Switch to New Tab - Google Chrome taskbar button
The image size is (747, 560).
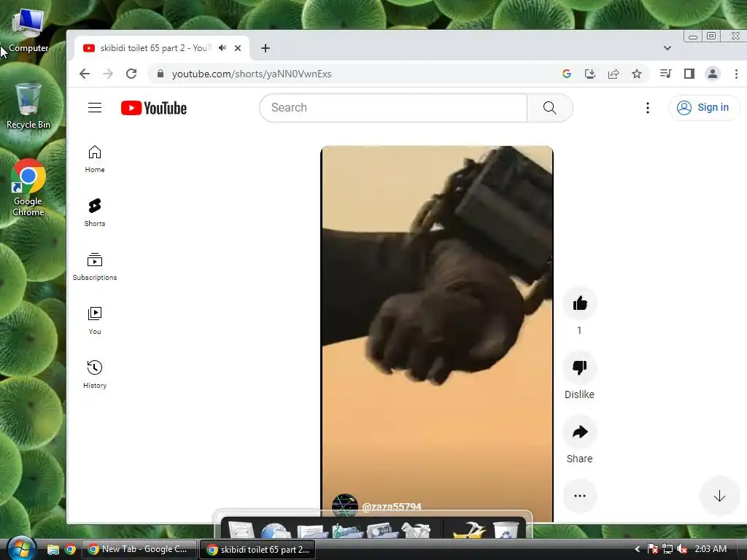139,549
